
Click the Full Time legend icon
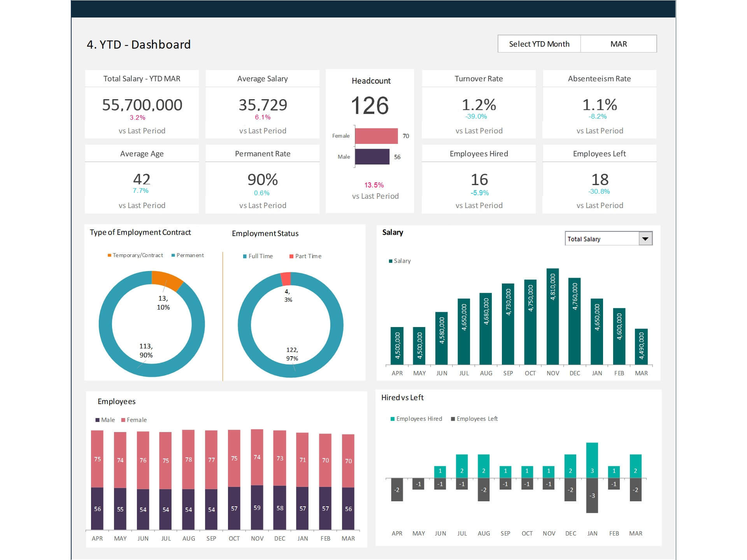(245, 256)
